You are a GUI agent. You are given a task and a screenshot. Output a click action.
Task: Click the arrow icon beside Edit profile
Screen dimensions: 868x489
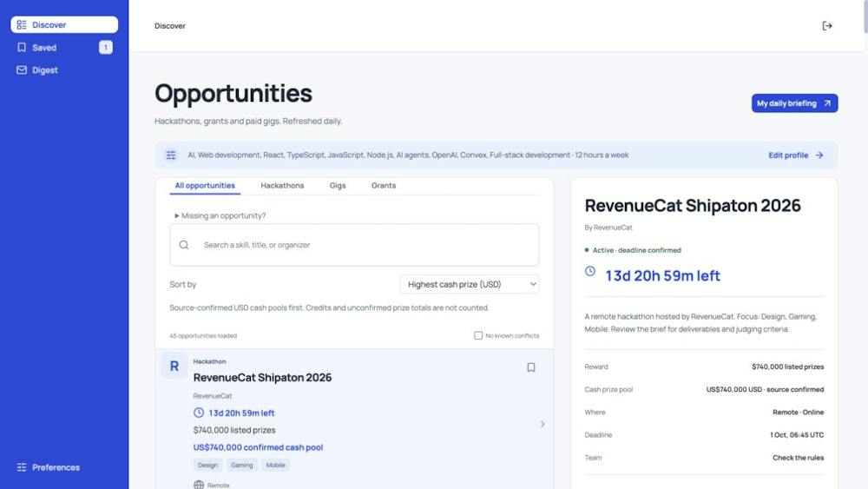(819, 155)
